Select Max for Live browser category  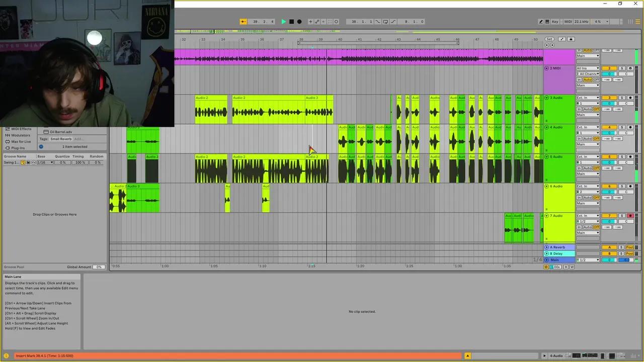pyautogui.click(x=21, y=141)
